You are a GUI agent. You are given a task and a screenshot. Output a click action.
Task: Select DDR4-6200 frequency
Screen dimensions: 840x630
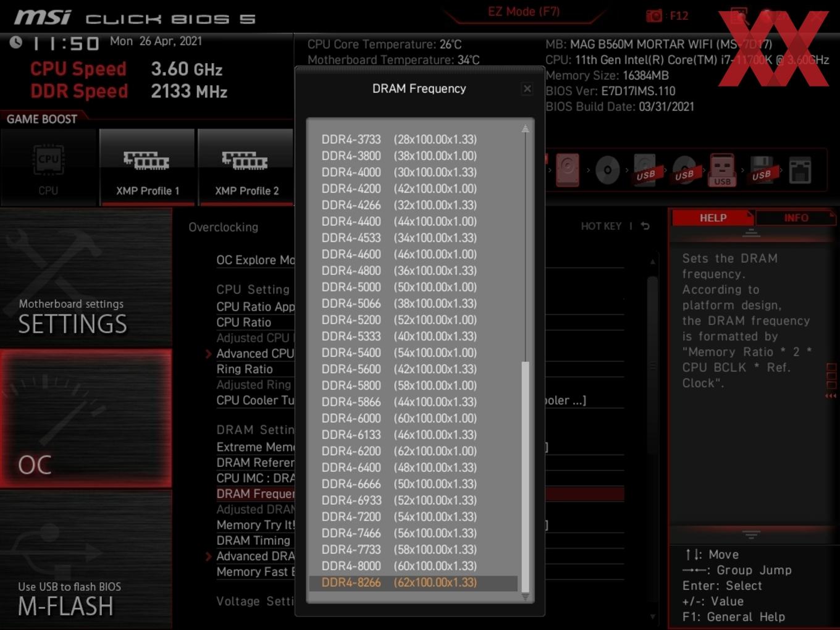pyautogui.click(x=413, y=451)
